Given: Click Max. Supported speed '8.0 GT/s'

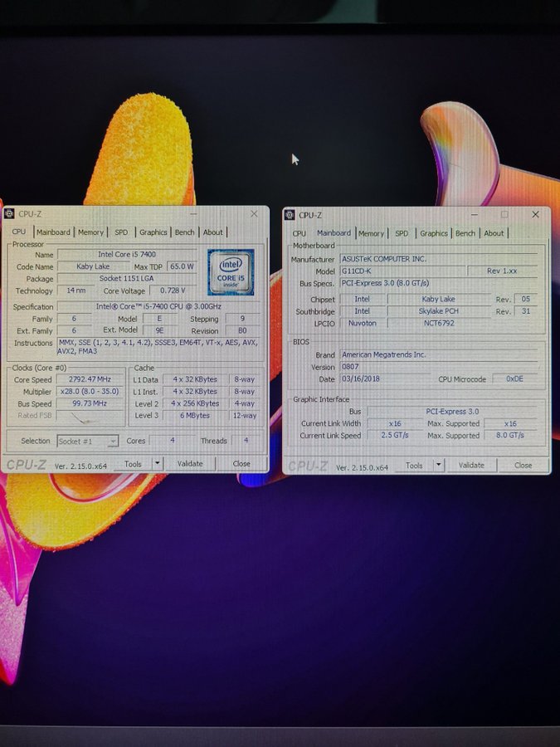Looking at the screenshot, I should [x=510, y=435].
